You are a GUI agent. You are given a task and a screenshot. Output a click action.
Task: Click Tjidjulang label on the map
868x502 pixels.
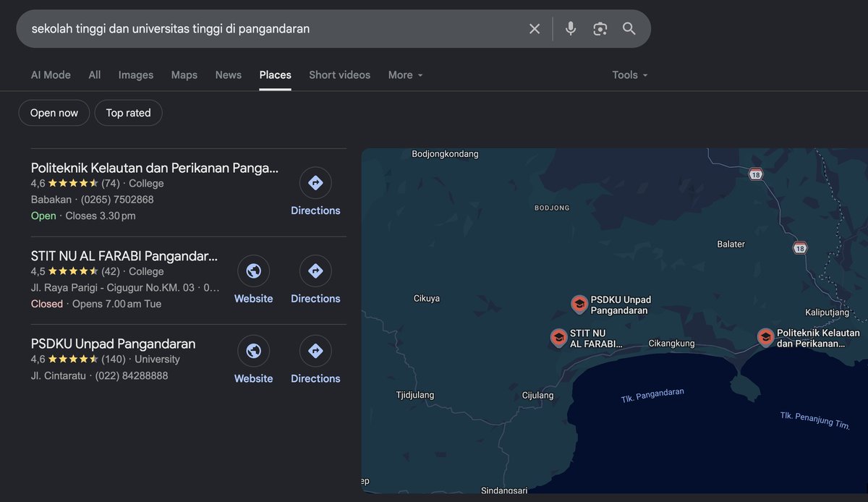coord(415,396)
